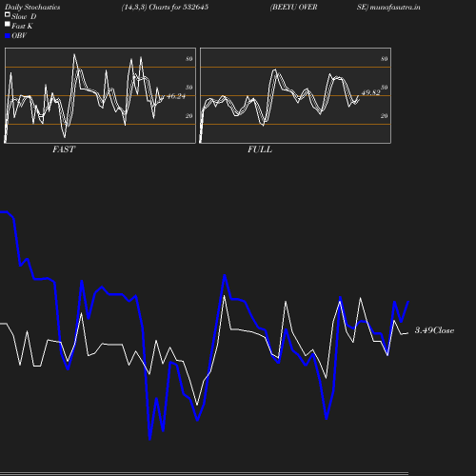Click the blue OBV legend swatch
Screen dimensions: 476x476
[x=8, y=36]
